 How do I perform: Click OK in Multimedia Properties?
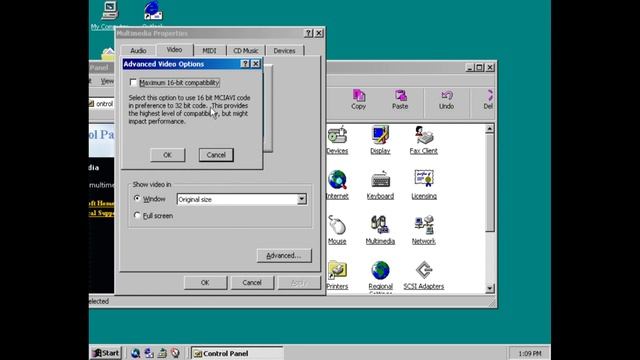(x=205, y=282)
